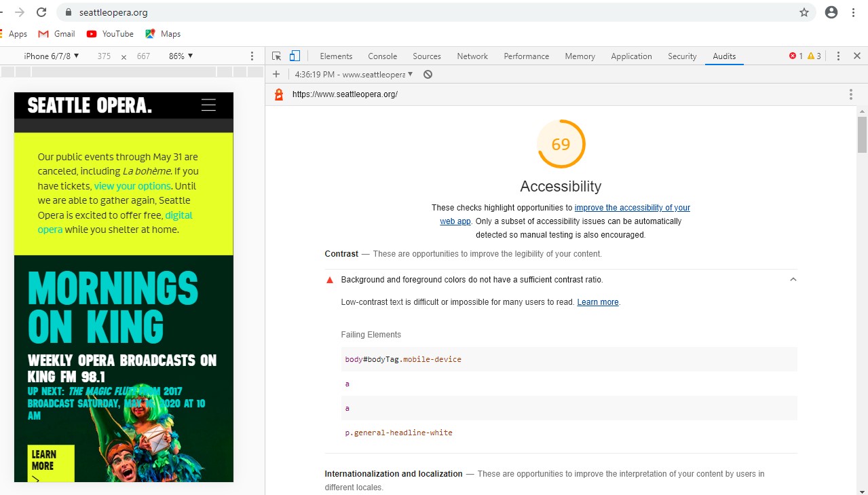Collapse the contrast ratio audit item
The image size is (868, 495).
click(x=793, y=280)
